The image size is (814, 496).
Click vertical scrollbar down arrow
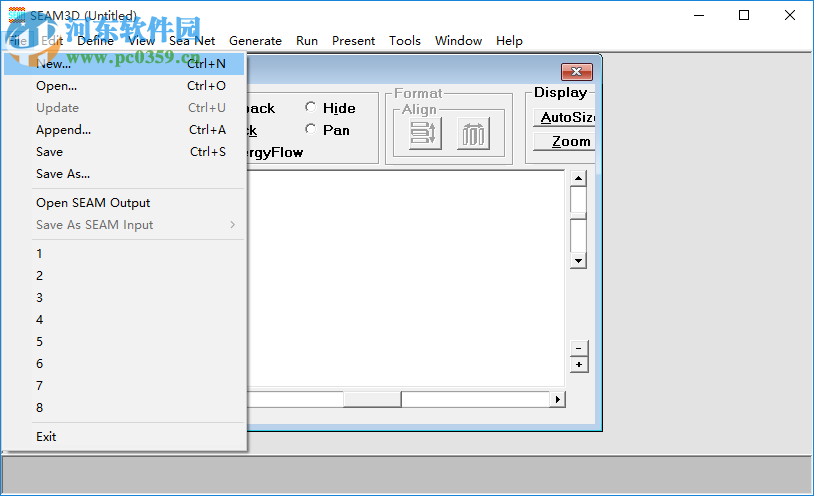tap(578, 261)
